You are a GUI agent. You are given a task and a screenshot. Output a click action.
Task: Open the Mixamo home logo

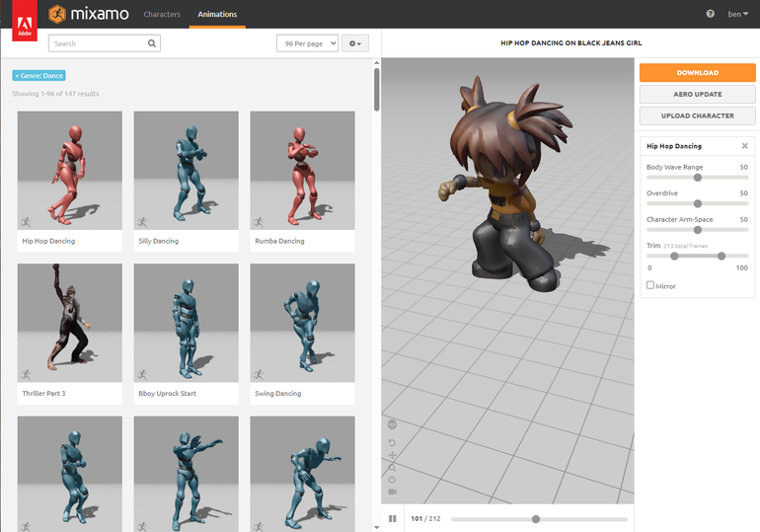coord(89,14)
